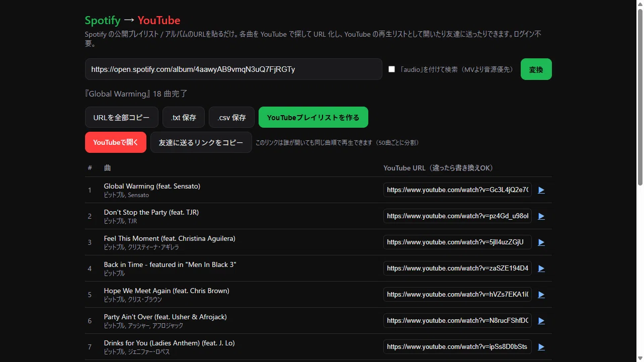Select "Hope We Meet Again (feat. Chris Brown)" text
Viewport: 644px width, 362px height.
(167, 291)
